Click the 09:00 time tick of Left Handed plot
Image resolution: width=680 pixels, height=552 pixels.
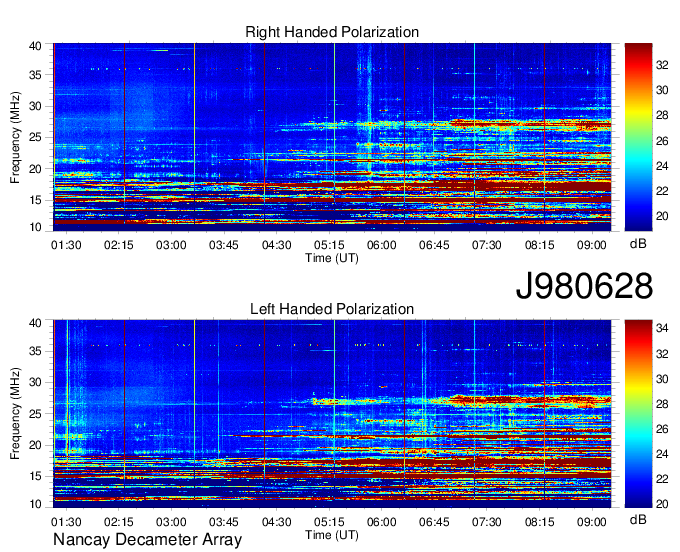592,522
